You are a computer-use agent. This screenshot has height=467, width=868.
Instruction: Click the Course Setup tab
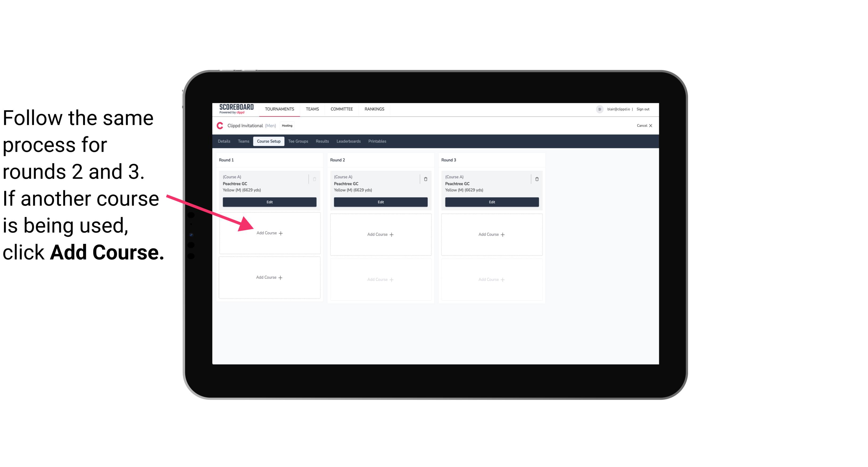point(268,141)
